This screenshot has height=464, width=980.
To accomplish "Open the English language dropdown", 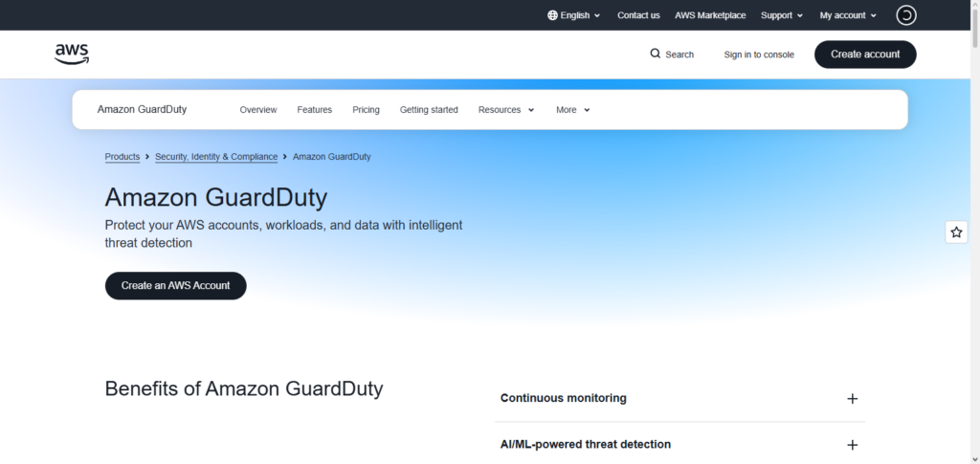I will click(x=574, y=15).
